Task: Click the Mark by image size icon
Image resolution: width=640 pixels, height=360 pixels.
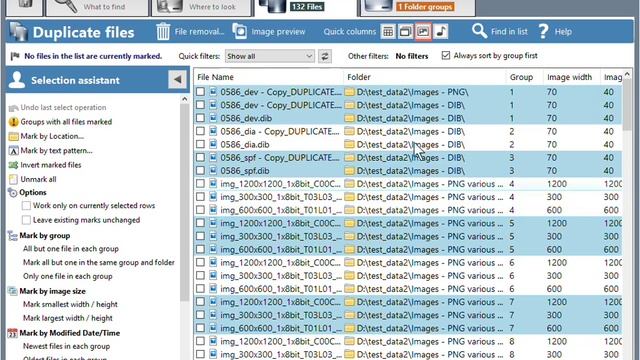Action: pos(12,291)
